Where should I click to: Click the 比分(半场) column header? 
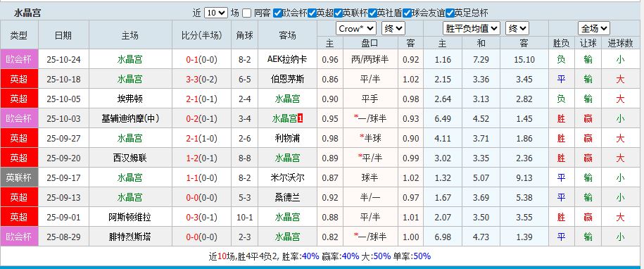pos(202,35)
